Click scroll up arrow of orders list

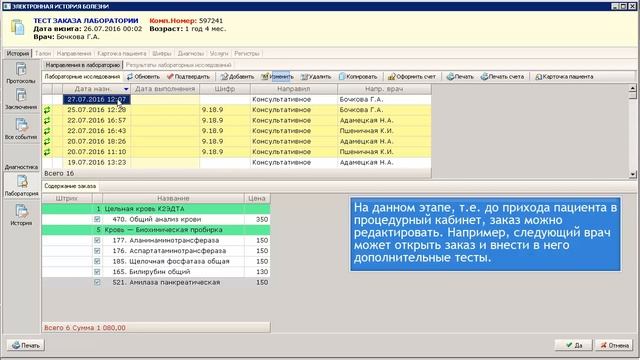tap(633, 88)
